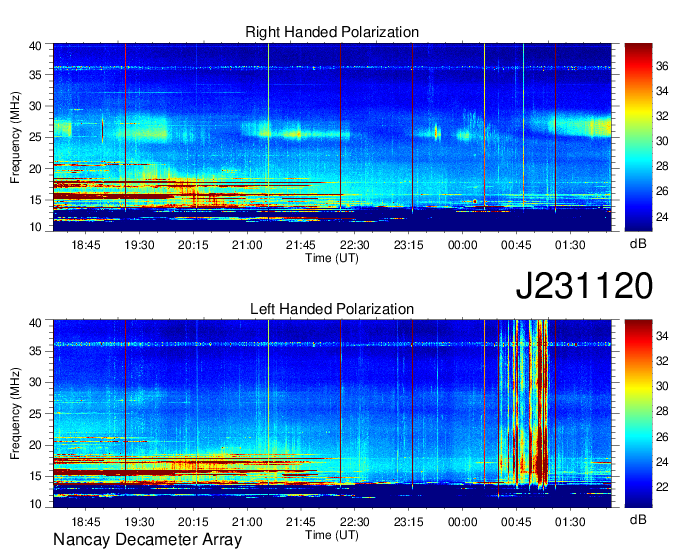Click the dB unit label under Right Handed colorbar
The height and width of the screenshot is (552, 680).
coord(638,244)
